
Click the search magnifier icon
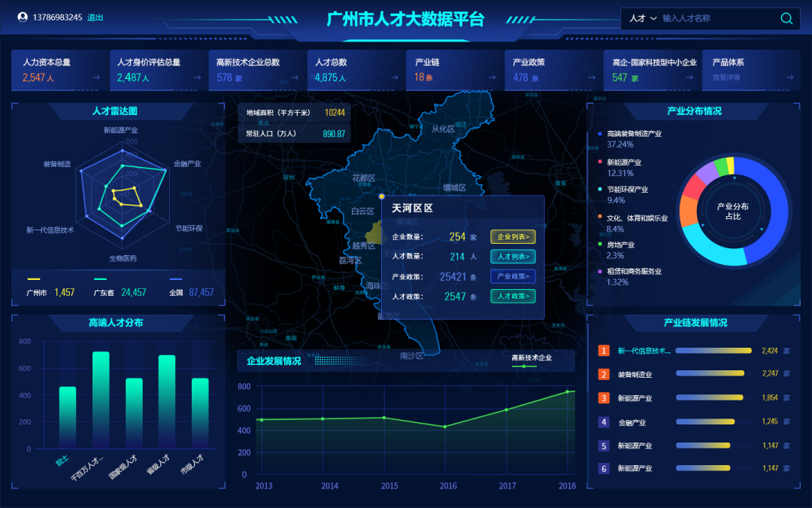786,19
